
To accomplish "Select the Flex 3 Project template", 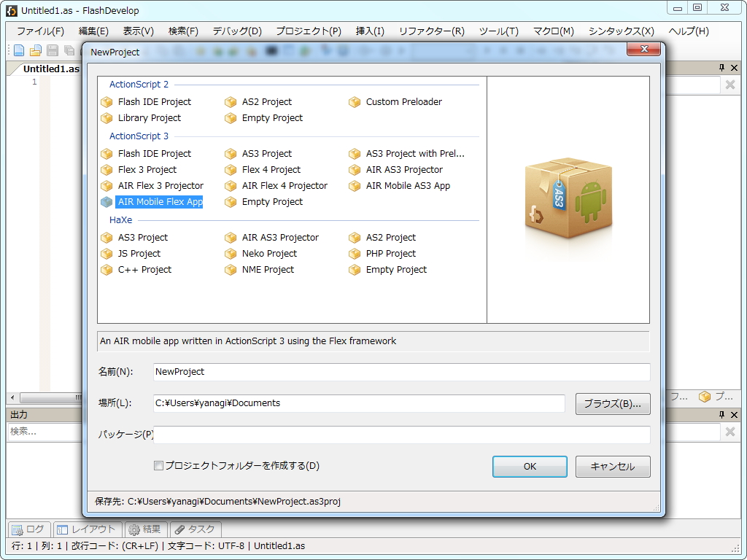I will tap(147, 169).
